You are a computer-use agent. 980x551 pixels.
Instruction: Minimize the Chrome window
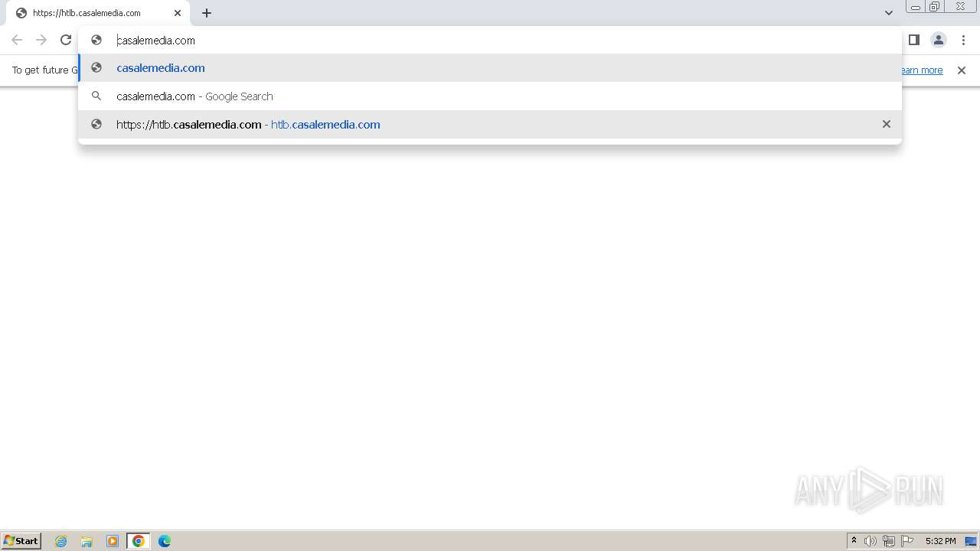[915, 7]
